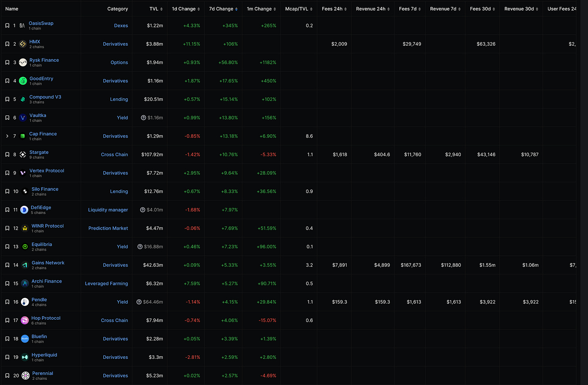Bookmark the Perennial row
The height and width of the screenshot is (385, 588).
click(7, 376)
